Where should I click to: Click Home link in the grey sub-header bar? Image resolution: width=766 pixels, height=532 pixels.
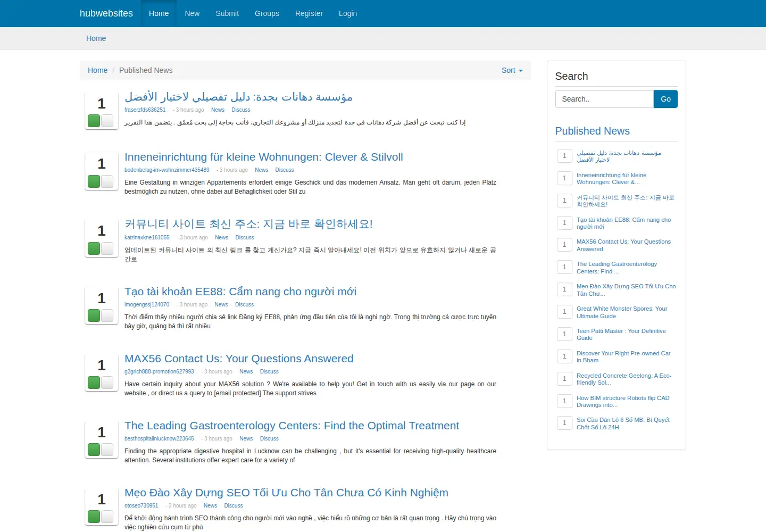coord(96,38)
